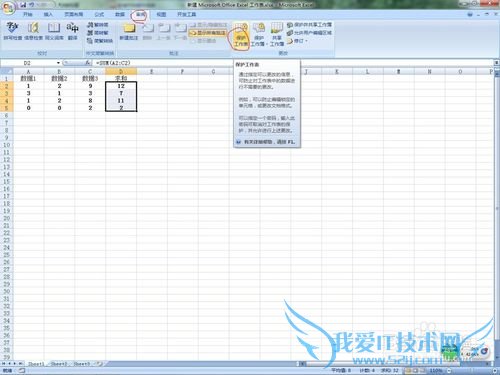Viewport: 500px width, 375px height.
Task: Select the 数据3 header cell C1
Action: tap(90, 79)
